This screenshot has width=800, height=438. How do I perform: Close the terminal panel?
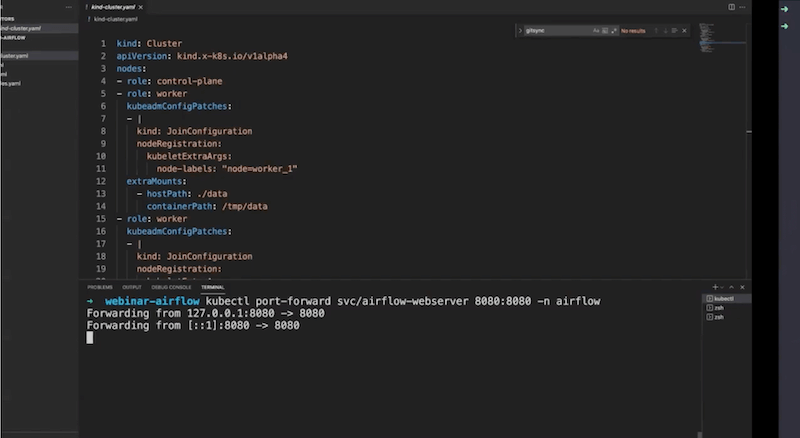(743, 287)
